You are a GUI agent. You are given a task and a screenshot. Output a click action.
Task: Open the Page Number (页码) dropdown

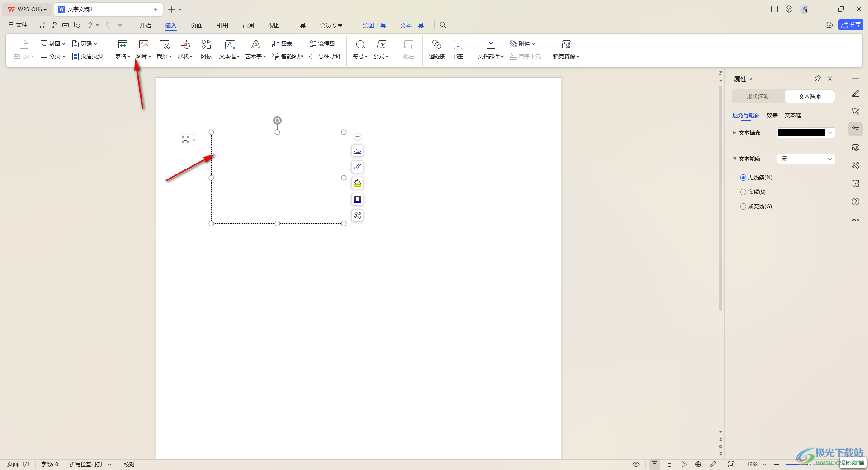(85, 44)
